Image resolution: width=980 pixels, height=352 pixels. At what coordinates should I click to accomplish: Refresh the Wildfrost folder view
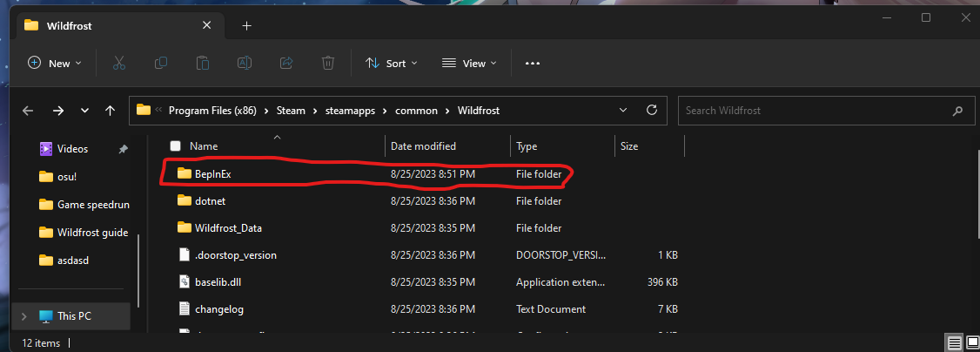pyautogui.click(x=652, y=110)
